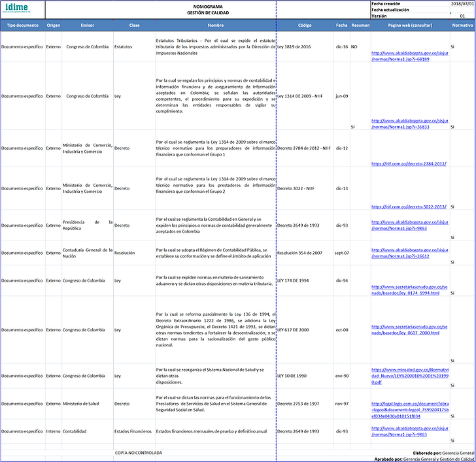Image resolution: width=476 pixels, height=462 pixels.
Task: Click the 'NOMOGRAMA' title cell
Action: coord(208,7)
